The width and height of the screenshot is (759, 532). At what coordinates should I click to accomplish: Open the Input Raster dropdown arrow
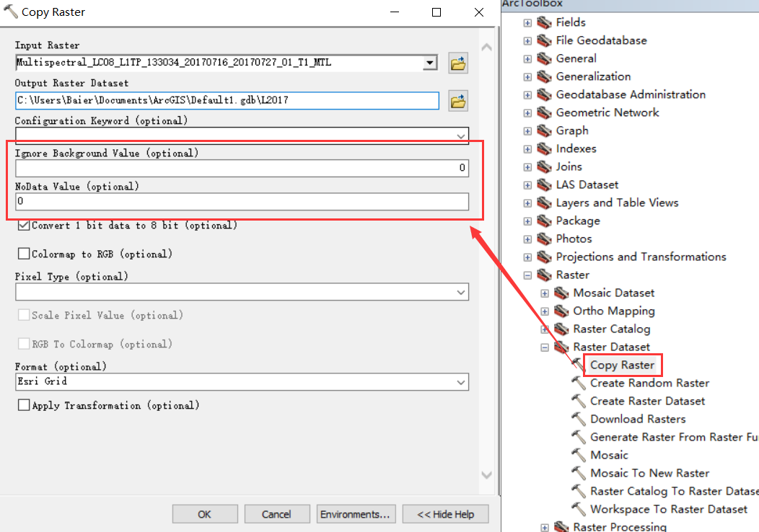429,63
